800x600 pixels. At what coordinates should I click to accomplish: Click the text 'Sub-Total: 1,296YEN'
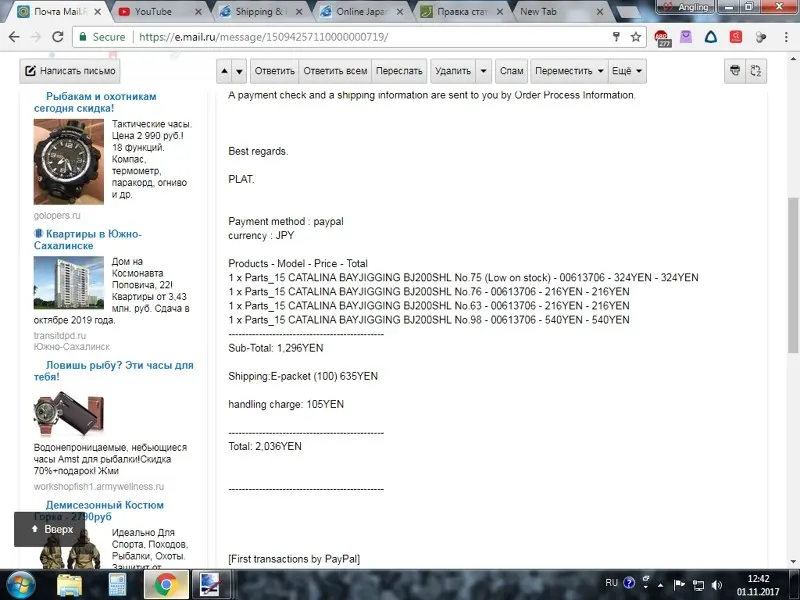tap(276, 348)
